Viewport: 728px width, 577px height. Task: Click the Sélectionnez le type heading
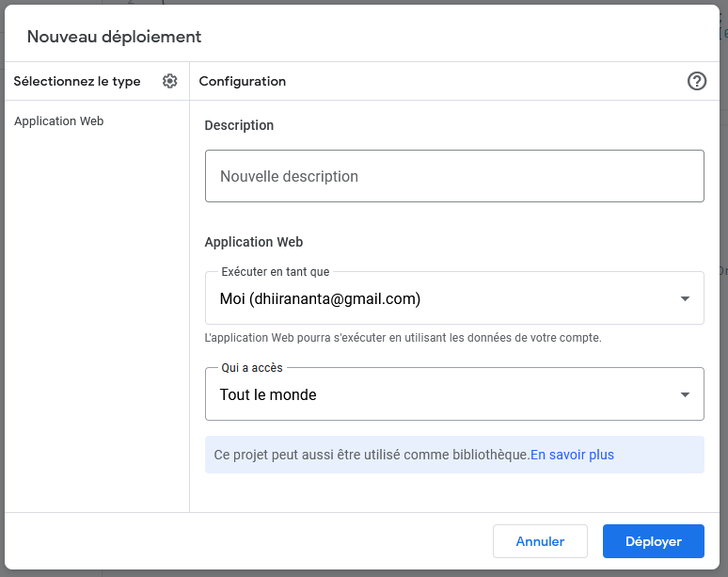point(77,81)
